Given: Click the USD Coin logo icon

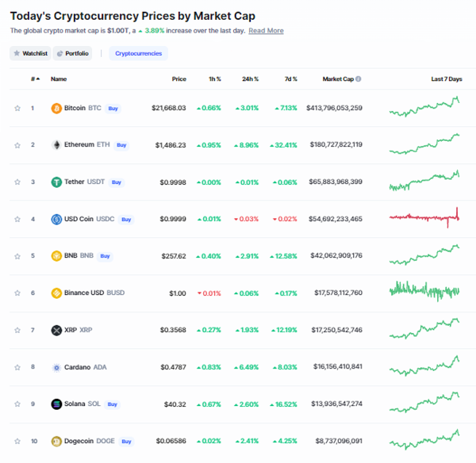Looking at the screenshot, I should [56, 219].
